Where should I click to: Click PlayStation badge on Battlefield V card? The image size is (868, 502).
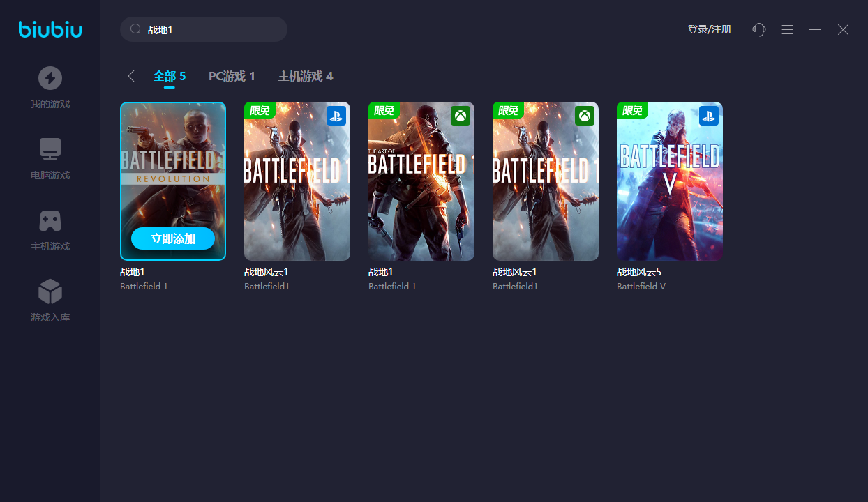tap(709, 116)
